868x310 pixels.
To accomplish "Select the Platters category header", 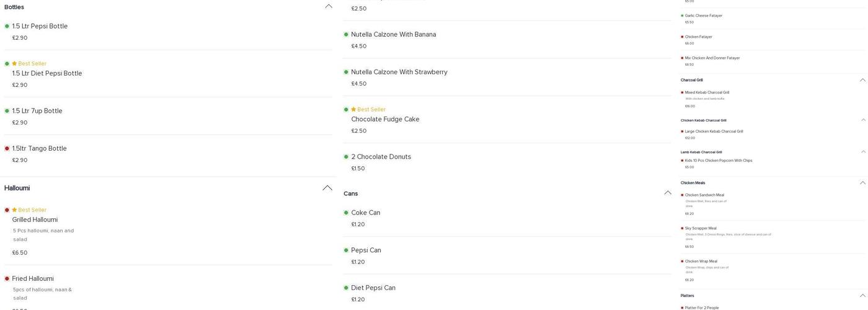I will (687, 296).
